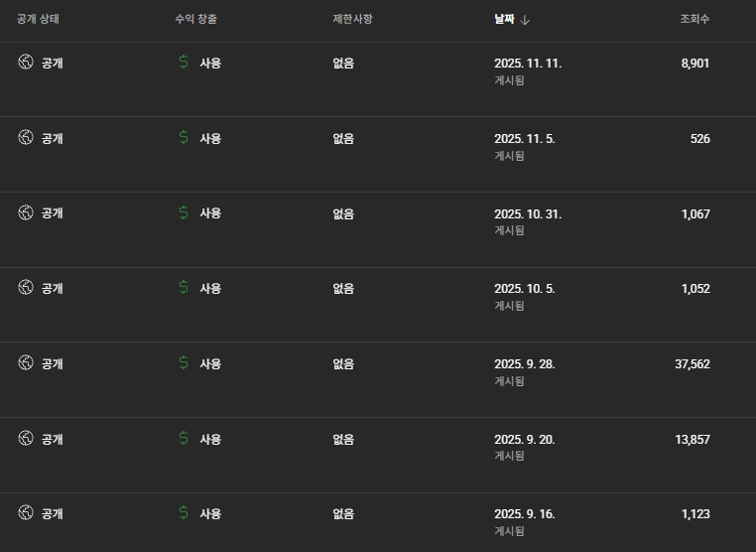This screenshot has width=756, height=552.
Task: Click globe icon in 2025. 9. 28. row
Action: (x=26, y=363)
